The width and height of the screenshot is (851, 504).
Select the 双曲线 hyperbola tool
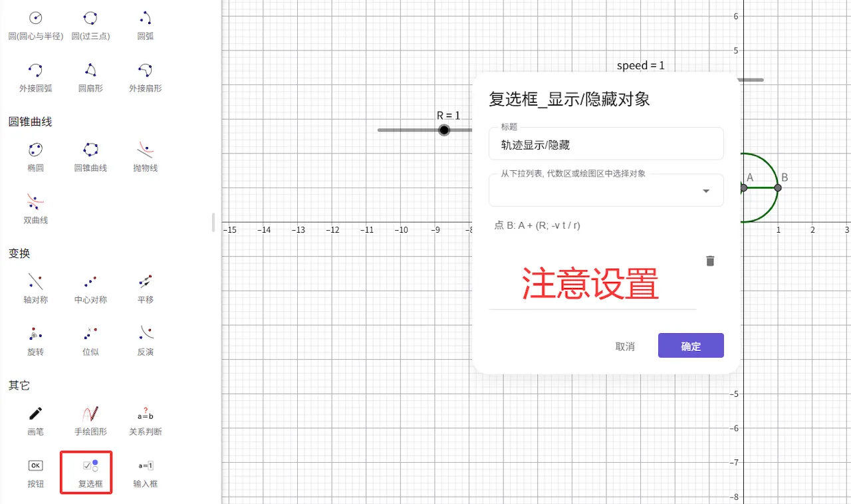(35, 208)
